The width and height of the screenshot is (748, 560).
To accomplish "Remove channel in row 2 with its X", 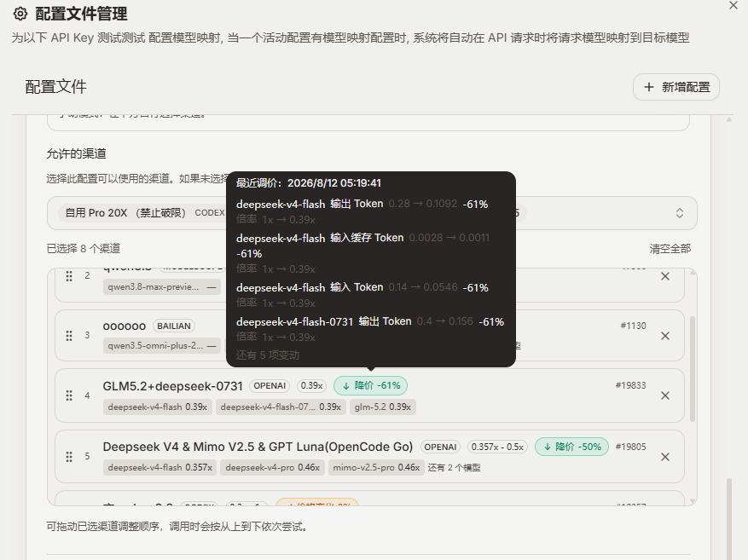I will (665, 276).
